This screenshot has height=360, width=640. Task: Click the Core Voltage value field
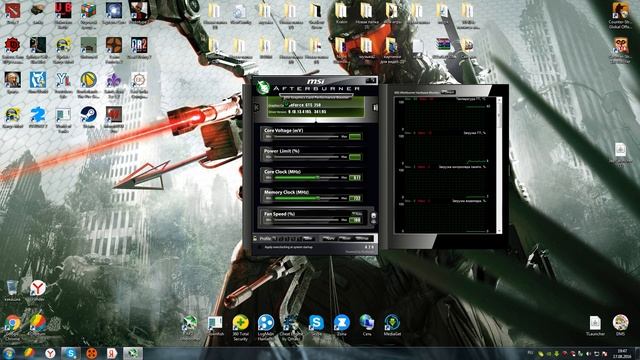[x=355, y=136]
